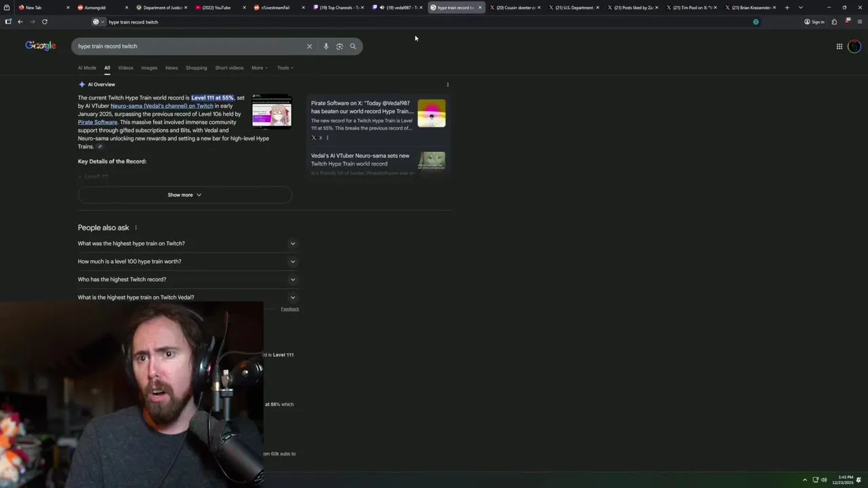868x488 pixels.
Task: Open AI Overview three-dot options
Action: pyautogui.click(x=448, y=85)
